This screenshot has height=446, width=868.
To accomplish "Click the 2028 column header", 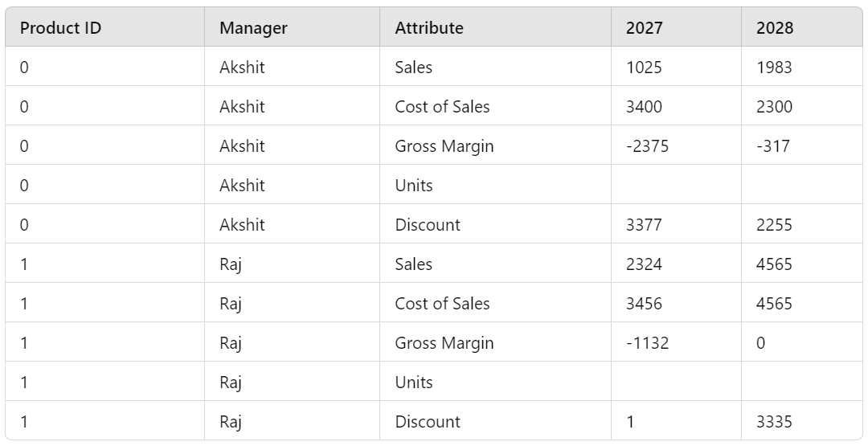I will (775, 28).
